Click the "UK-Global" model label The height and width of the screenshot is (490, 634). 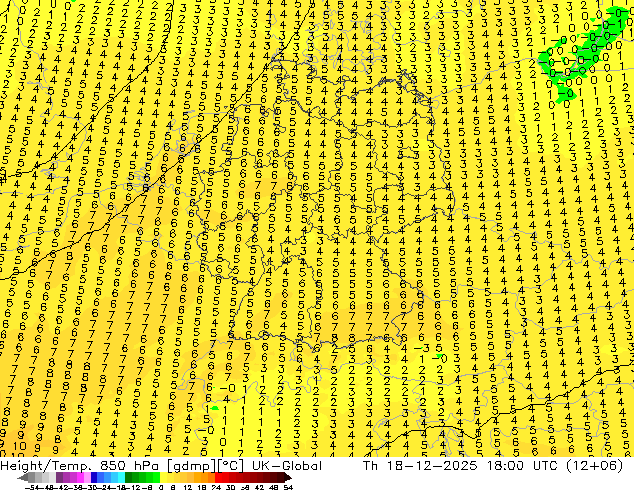287,466
